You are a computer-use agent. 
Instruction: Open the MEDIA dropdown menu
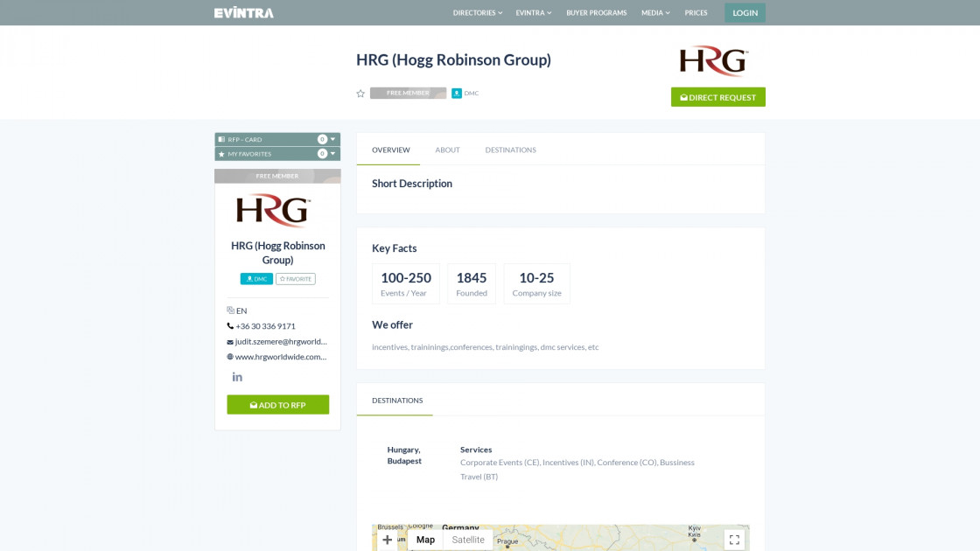654,12
